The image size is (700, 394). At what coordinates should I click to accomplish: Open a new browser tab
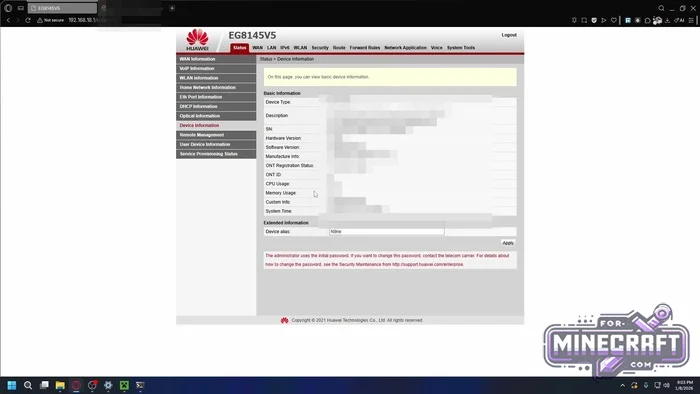coord(172,8)
